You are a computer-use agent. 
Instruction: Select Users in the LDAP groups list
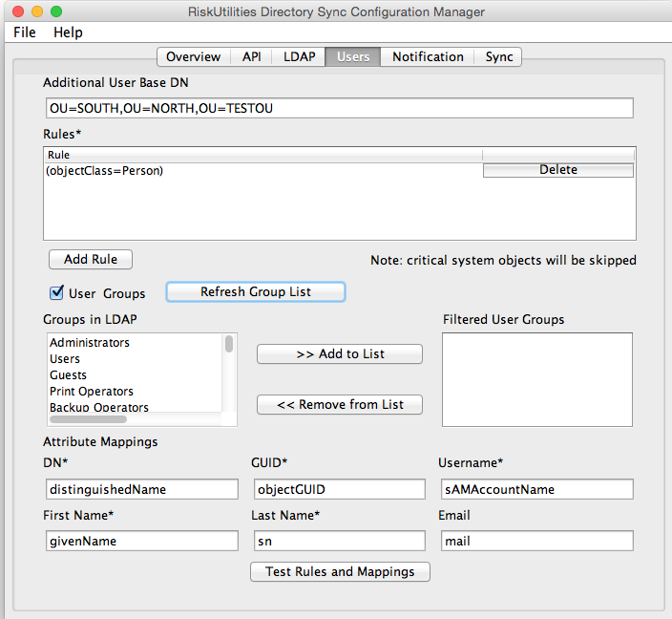(x=135, y=358)
